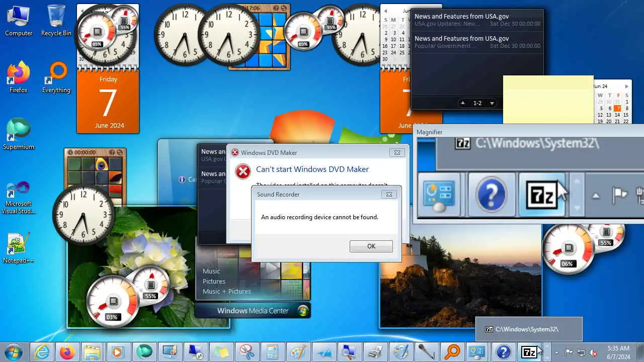Go to previous month in top calendar gadget

click(385, 11)
